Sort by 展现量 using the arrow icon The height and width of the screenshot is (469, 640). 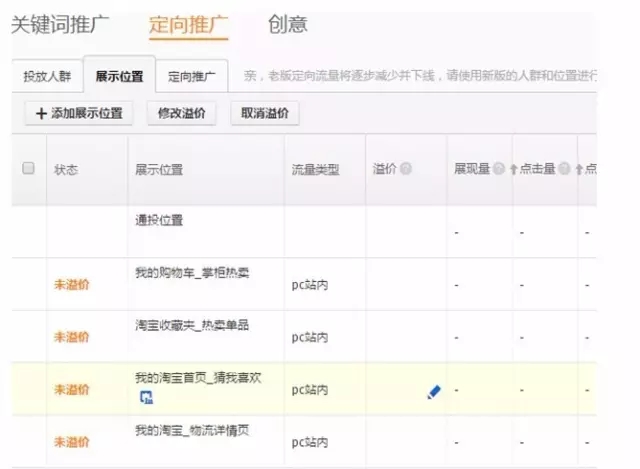[513, 169]
